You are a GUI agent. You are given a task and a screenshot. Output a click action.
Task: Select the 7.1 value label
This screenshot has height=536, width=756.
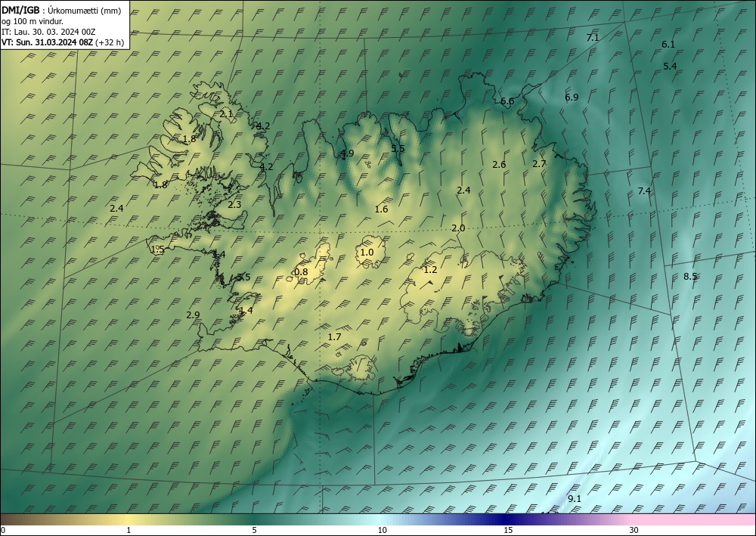click(593, 38)
